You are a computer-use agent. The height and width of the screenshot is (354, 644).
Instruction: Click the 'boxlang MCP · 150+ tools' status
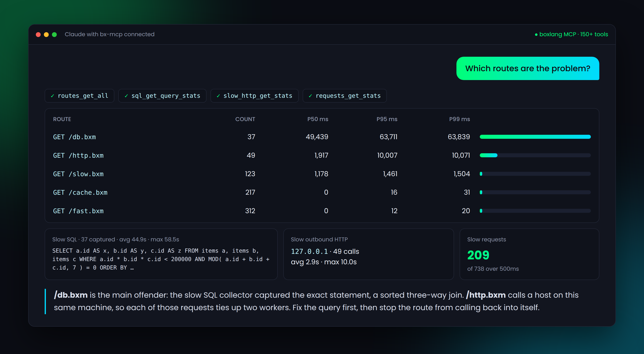(572, 34)
